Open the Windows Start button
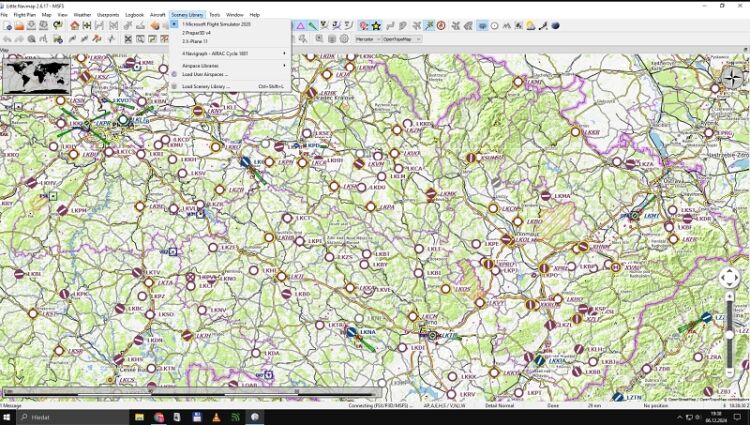 (9, 416)
